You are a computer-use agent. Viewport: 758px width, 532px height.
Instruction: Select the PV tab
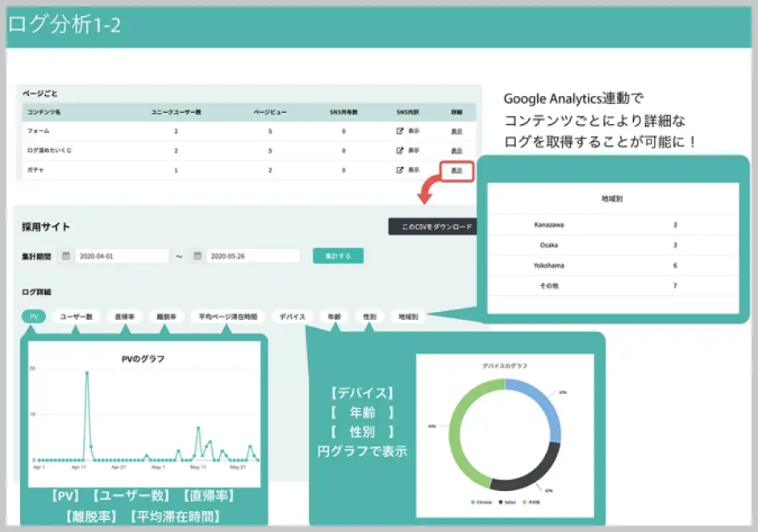(34, 317)
